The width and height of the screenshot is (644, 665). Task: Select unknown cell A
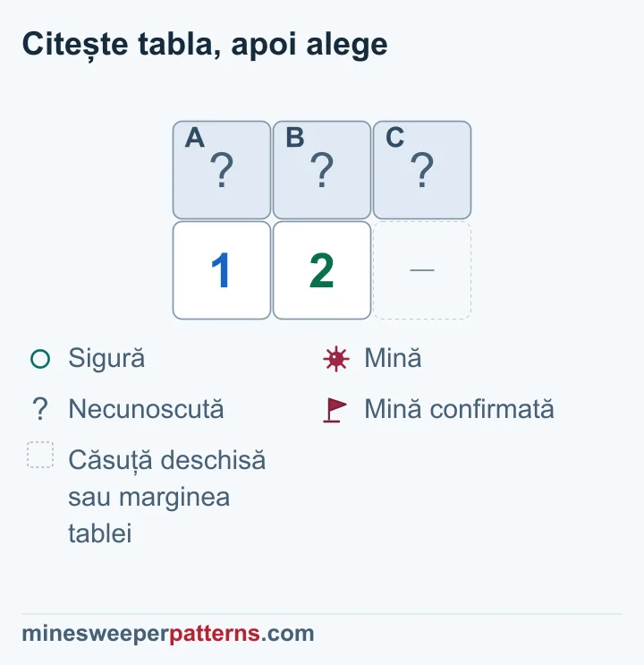[x=222, y=170]
